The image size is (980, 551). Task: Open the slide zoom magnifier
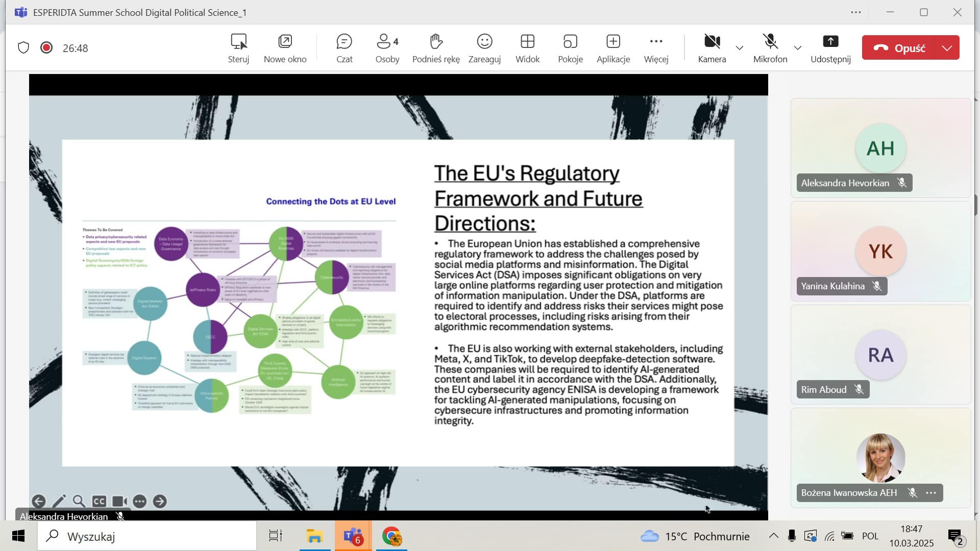point(79,502)
